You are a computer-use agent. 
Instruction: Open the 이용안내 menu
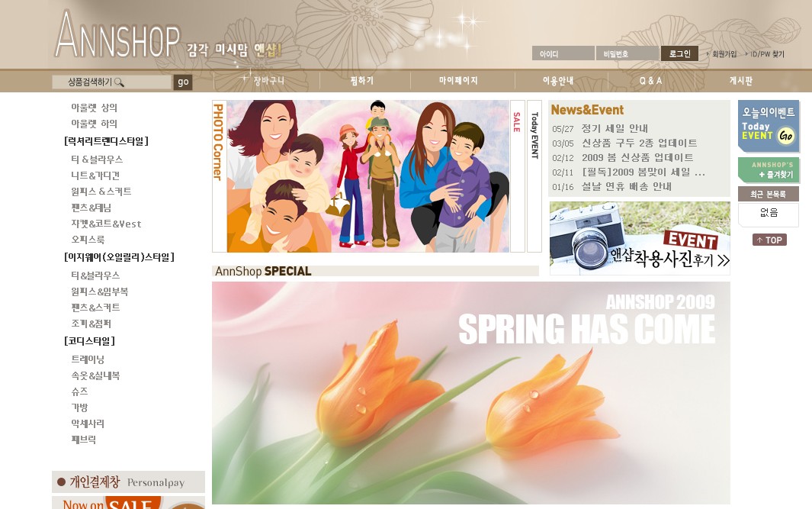[x=558, y=80]
